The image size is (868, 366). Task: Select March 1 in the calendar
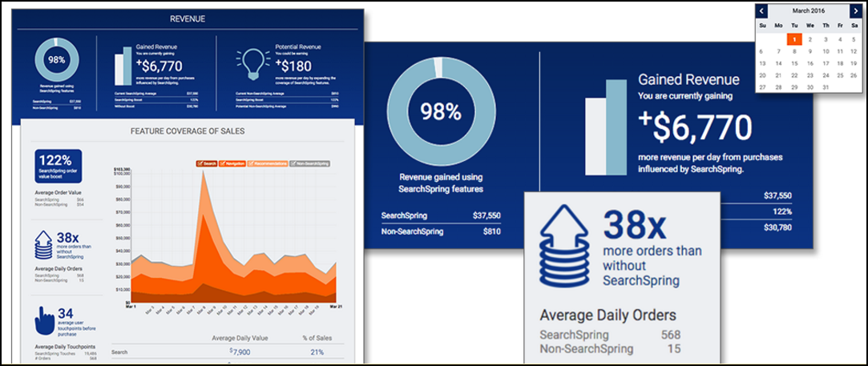click(x=793, y=38)
